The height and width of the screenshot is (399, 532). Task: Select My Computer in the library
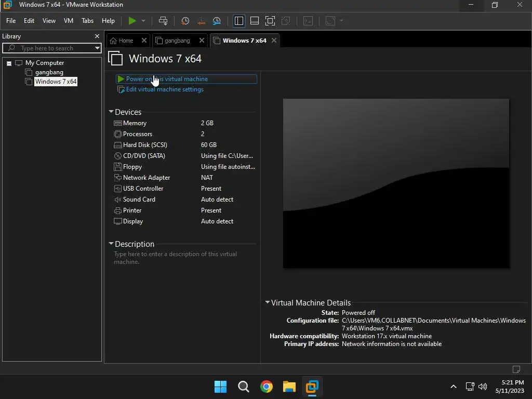45,63
